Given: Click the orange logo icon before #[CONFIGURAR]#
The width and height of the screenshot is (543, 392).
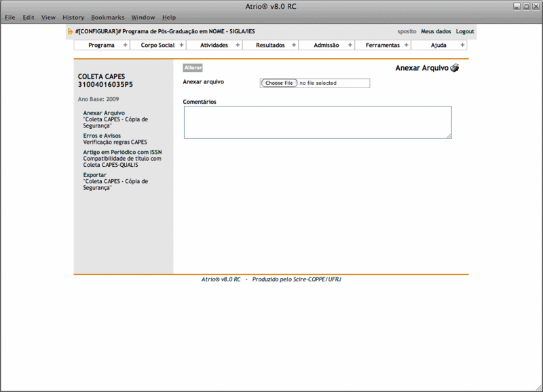Looking at the screenshot, I should click(71, 32).
